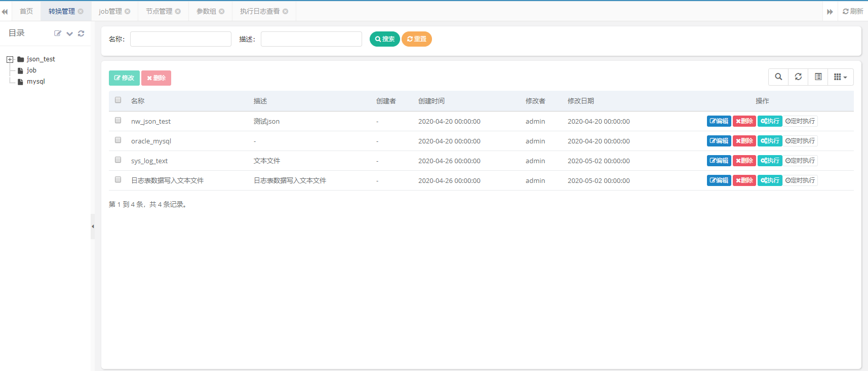Edit the sys_log_text row
868x371 pixels.
pyautogui.click(x=719, y=161)
